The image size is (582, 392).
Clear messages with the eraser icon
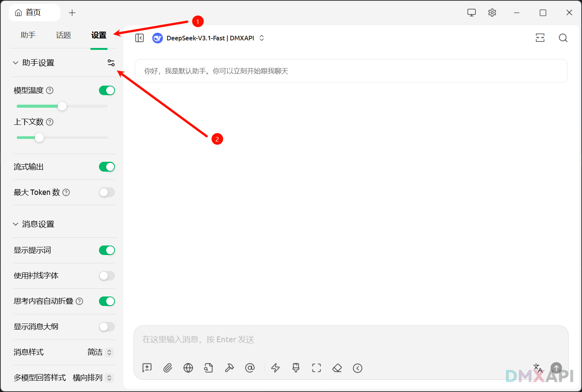(x=337, y=368)
